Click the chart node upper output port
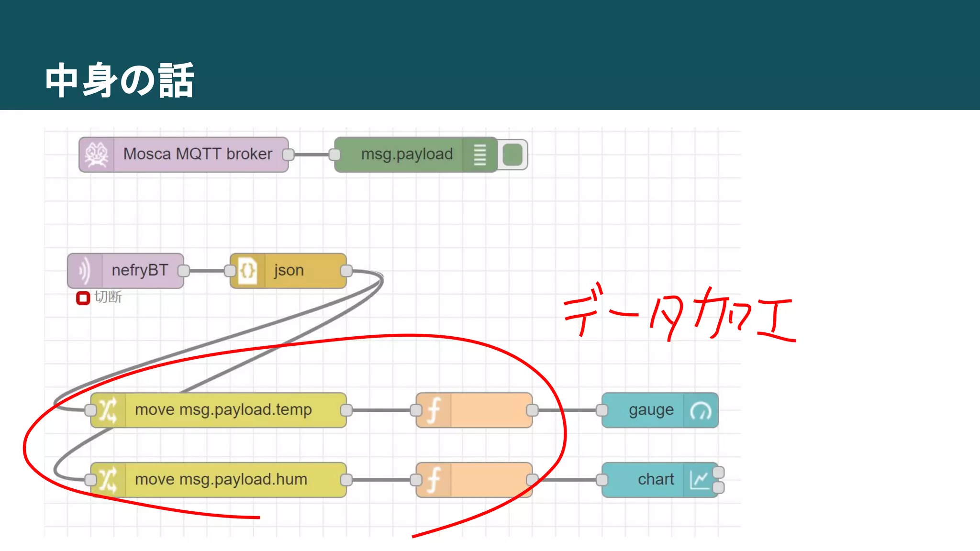The image size is (980, 551). [x=718, y=473]
